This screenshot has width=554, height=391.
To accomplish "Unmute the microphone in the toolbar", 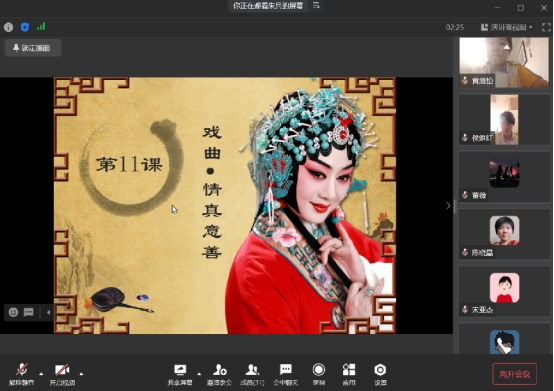I will coord(22,374).
